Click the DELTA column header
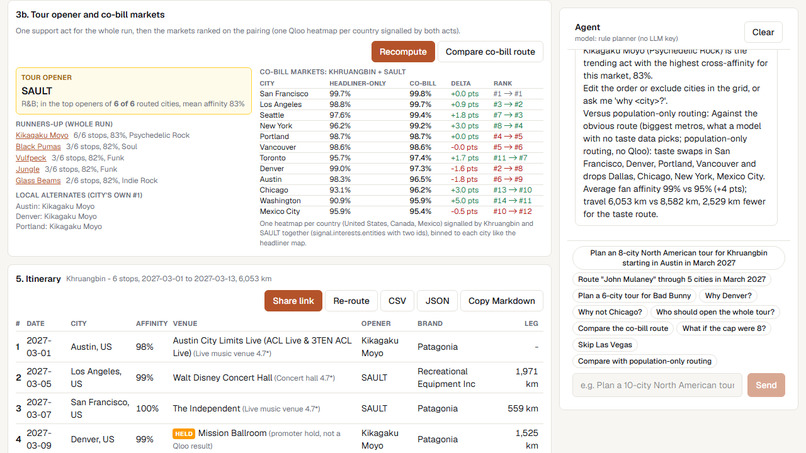Screen dimensions: 806x453 tap(461, 83)
